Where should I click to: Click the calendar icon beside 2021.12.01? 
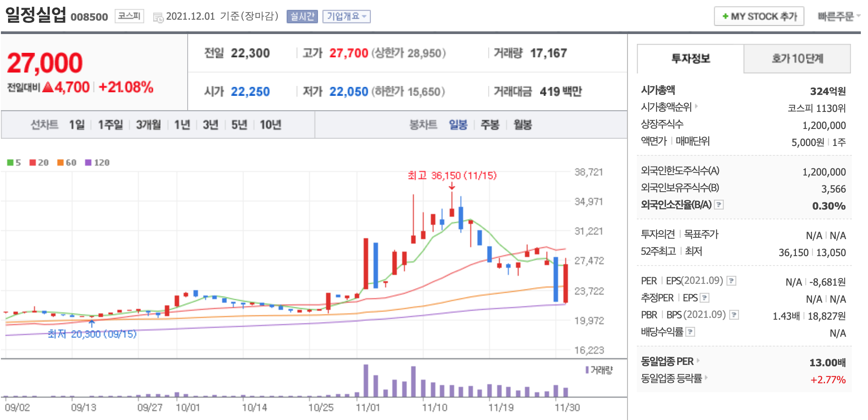pos(158,17)
